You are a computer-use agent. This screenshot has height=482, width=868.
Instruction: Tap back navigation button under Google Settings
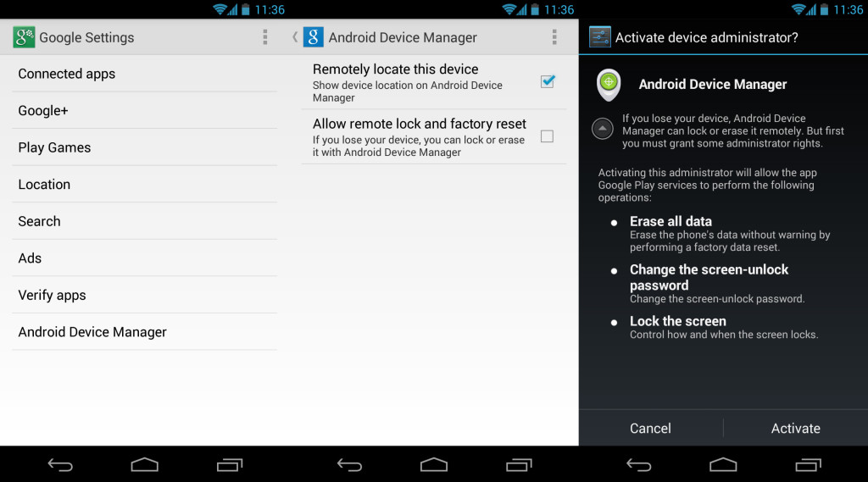pyautogui.click(x=60, y=465)
